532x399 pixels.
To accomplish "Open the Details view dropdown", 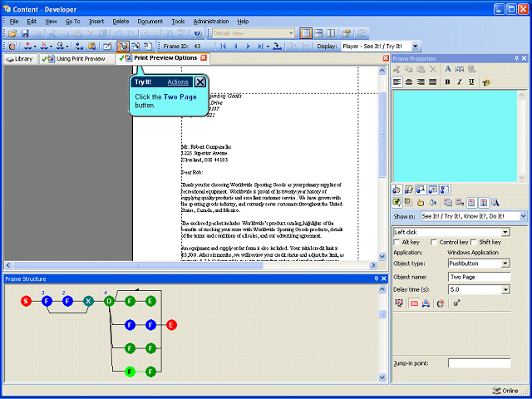I will [x=291, y=33].
